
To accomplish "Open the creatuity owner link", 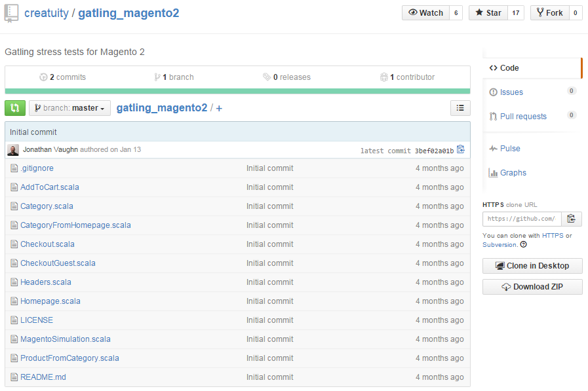I will click(47, 13).
